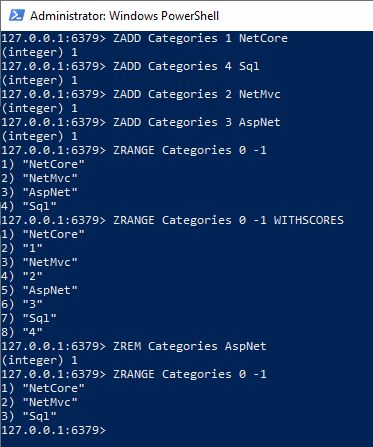This screenshot has width=373, height=447.
Task: Click the Administrator: Windows PowerShell title text
Action: 124,16
